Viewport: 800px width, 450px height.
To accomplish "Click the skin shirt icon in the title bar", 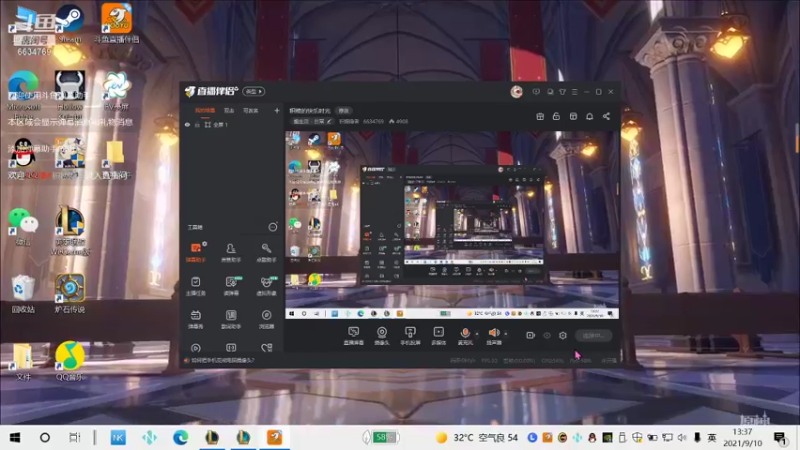I will tap(562, 92).
